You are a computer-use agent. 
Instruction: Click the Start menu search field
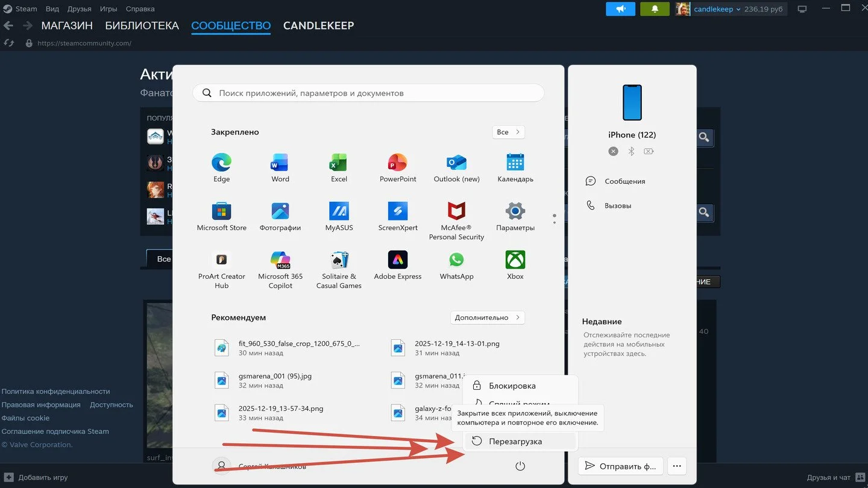tap(368, 93)
